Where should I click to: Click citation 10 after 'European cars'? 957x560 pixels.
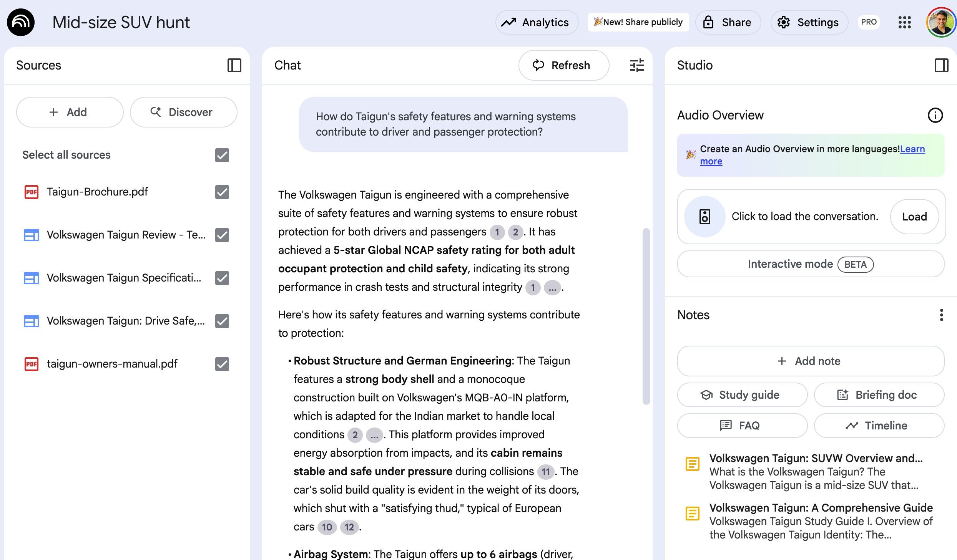click(327, 527)
